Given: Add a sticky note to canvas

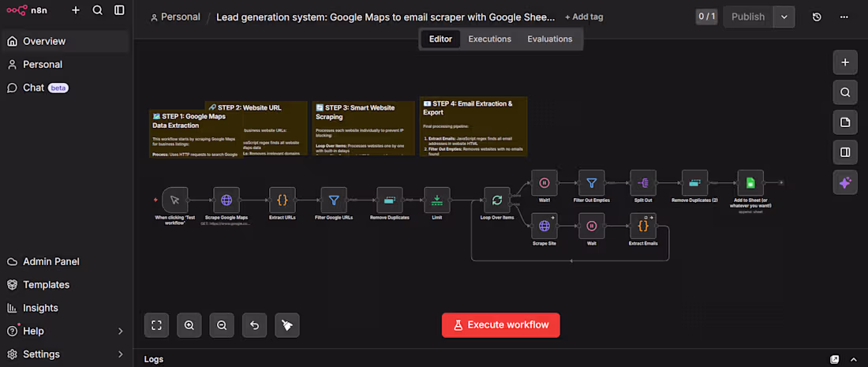Looking at the screenshot, I should coord(845,122).
